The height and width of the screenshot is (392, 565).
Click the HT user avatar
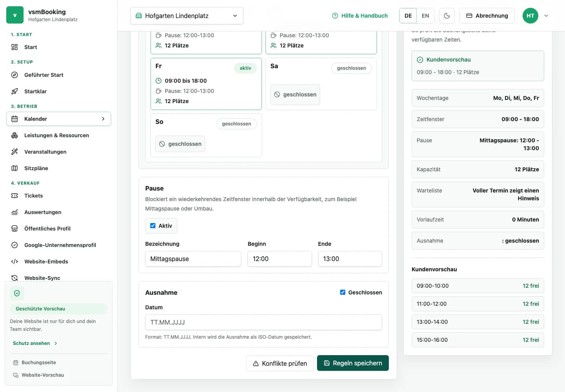tap(530, 16)
